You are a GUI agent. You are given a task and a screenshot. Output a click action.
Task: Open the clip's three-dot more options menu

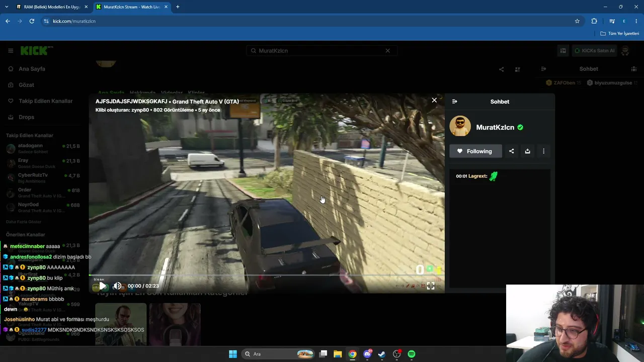[x=543, y=151]
